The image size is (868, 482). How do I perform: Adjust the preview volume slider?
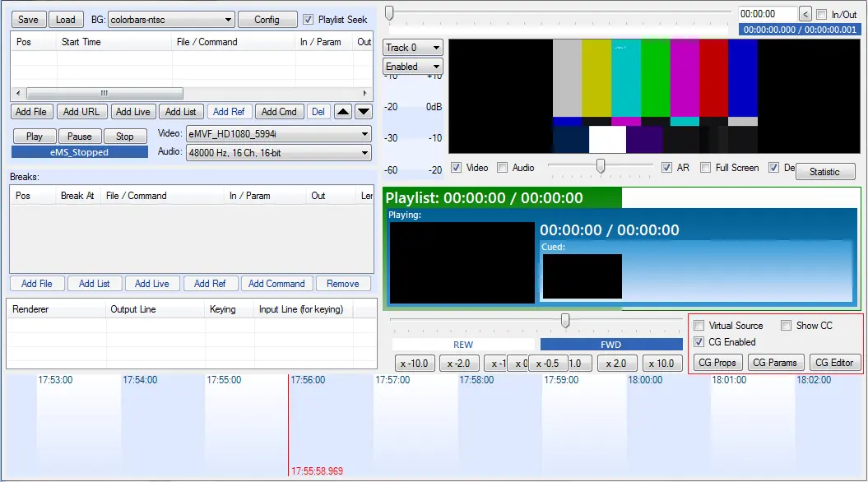[x=601, y=167]
